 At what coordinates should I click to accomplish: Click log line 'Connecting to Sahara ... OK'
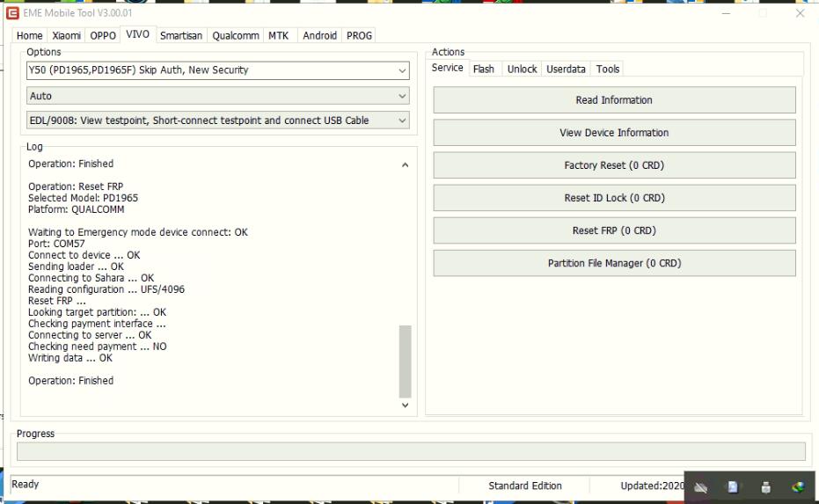pos(91,278)
